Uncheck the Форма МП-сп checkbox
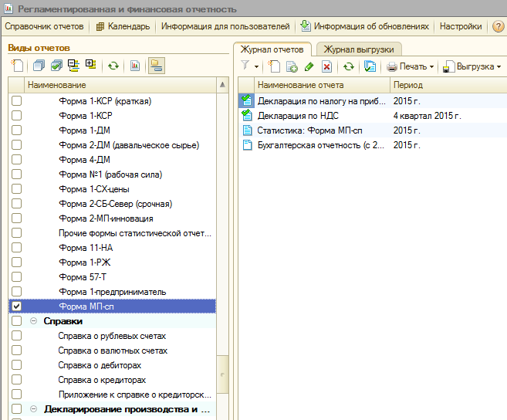This screenshot has width=507, height=420. pos(16,307)
